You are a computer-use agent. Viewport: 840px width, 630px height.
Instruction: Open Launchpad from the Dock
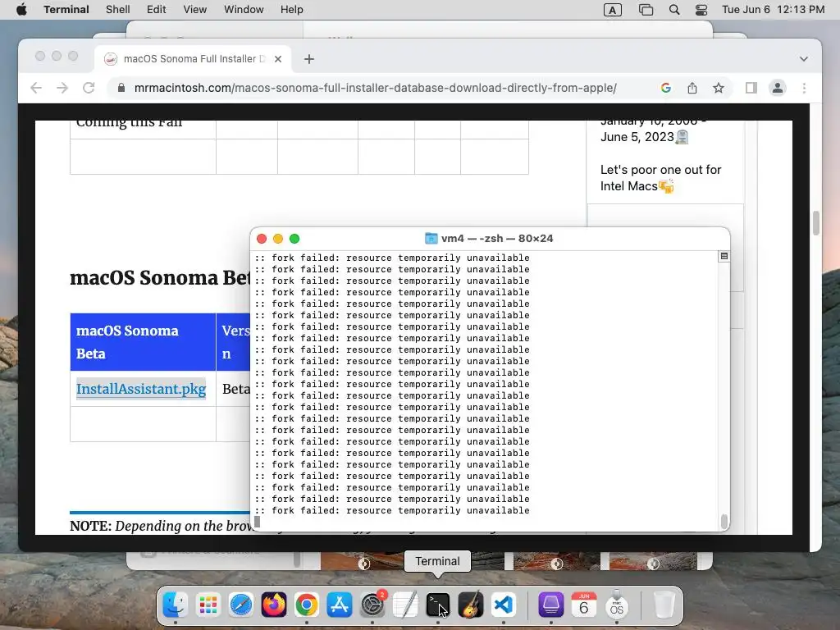[x=208, y=605]
